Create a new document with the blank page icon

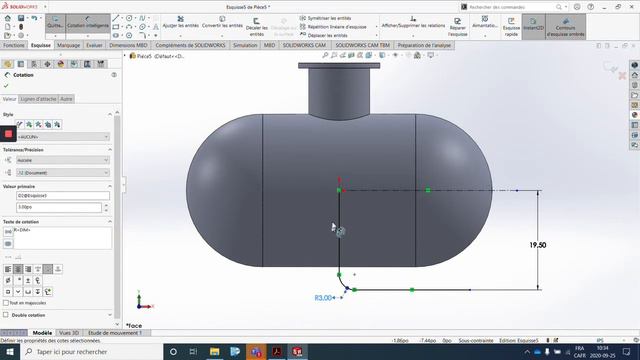[8, 27]
